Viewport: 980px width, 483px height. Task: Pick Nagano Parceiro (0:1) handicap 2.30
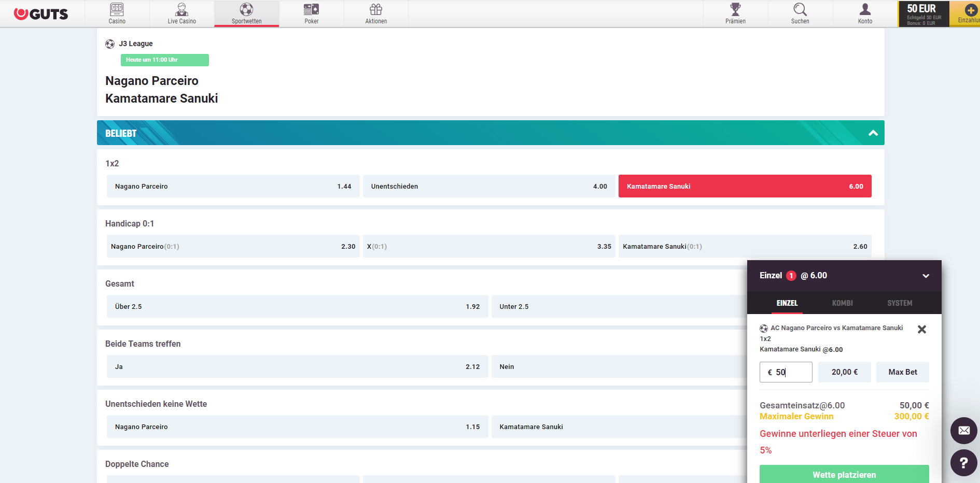(x=233, y=246)
